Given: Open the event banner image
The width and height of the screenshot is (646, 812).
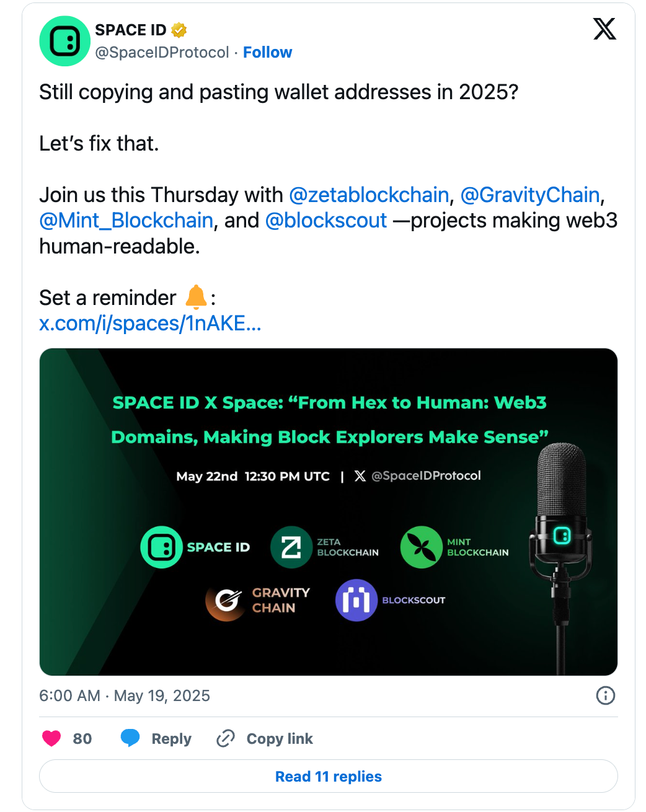Looking at the screenshot, I should [x=328, y=511].
